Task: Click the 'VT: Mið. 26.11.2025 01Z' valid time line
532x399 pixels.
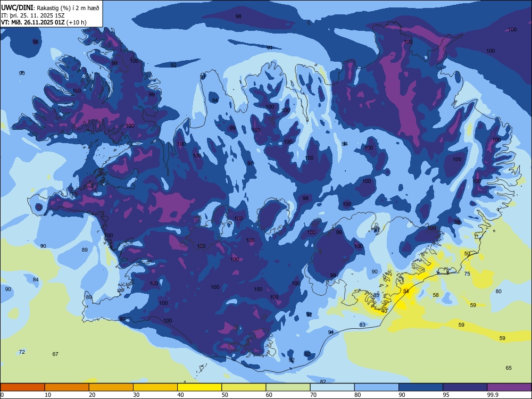Action: point(33,22)
